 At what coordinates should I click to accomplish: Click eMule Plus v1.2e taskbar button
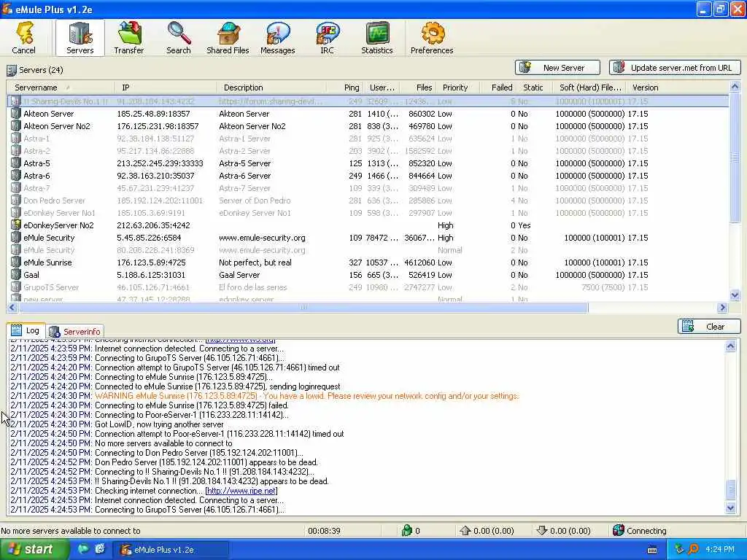click(x=170, y=550)
